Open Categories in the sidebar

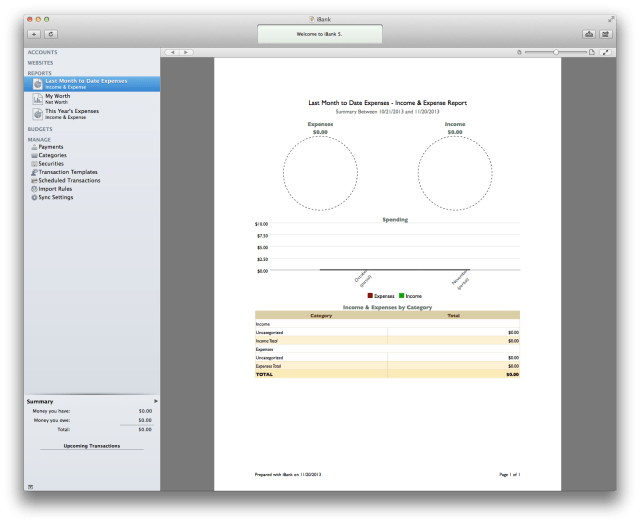[x=52, y=155]
